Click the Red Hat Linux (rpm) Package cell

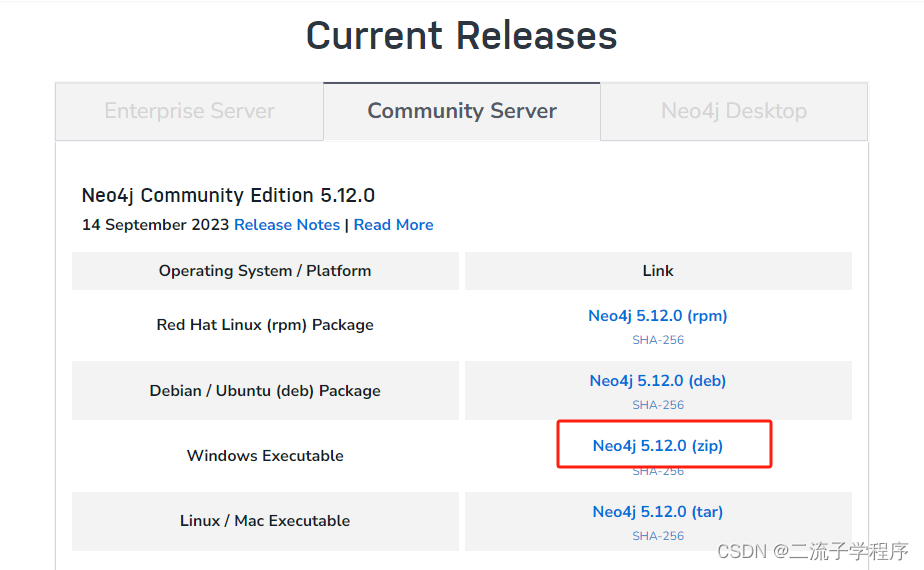tap(265, 325)
